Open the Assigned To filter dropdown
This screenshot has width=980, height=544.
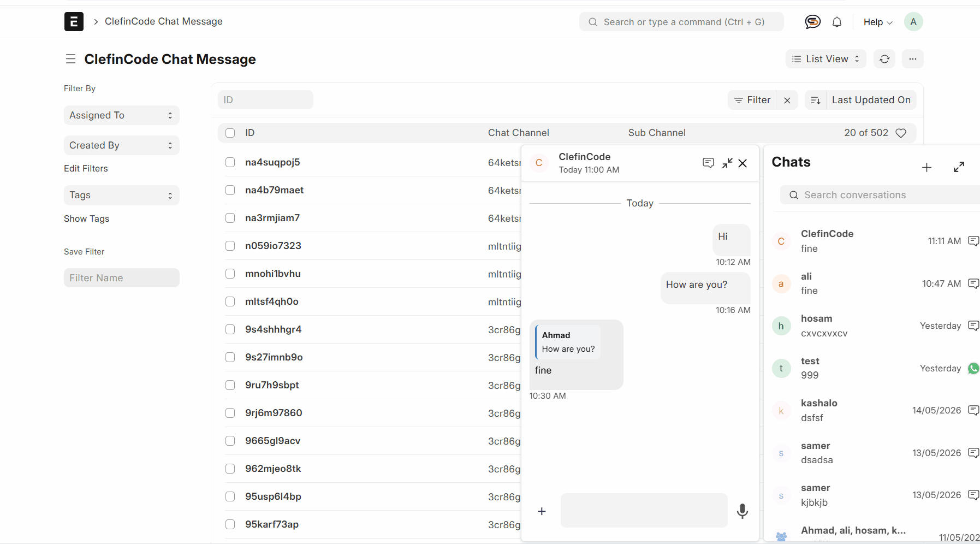point(121,115)
